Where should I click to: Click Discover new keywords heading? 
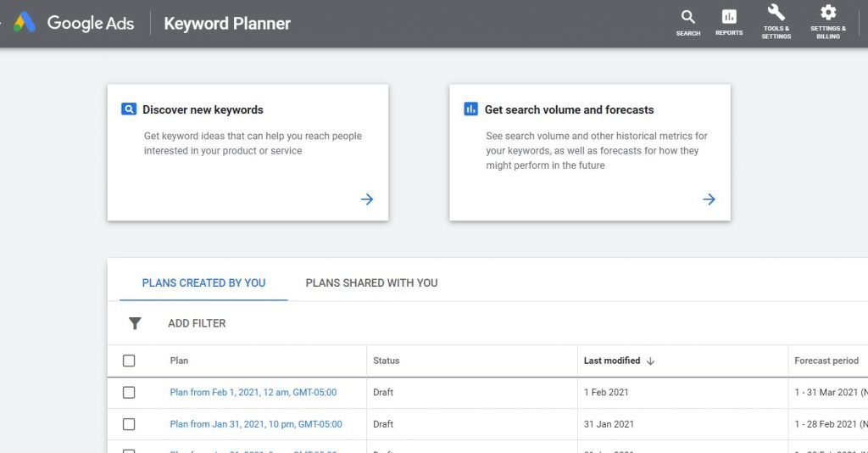tap(203, 109)
